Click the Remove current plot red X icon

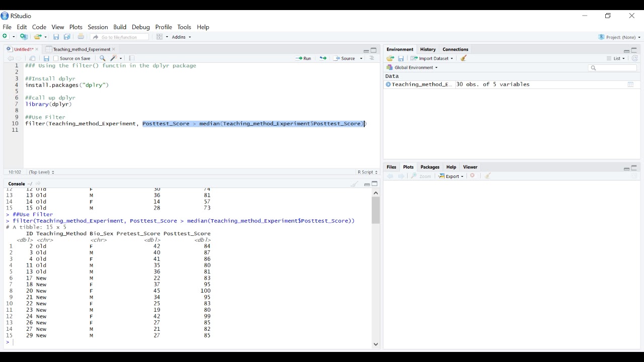click(472, 176)
